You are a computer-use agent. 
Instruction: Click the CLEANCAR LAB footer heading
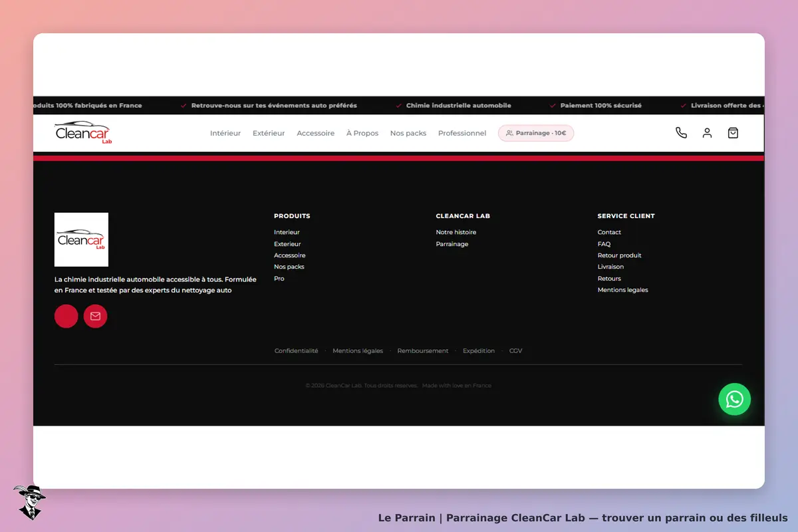463,216
